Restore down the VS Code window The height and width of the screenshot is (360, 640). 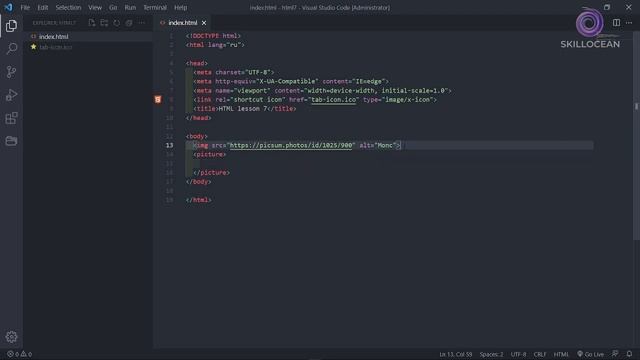point(607,7)
